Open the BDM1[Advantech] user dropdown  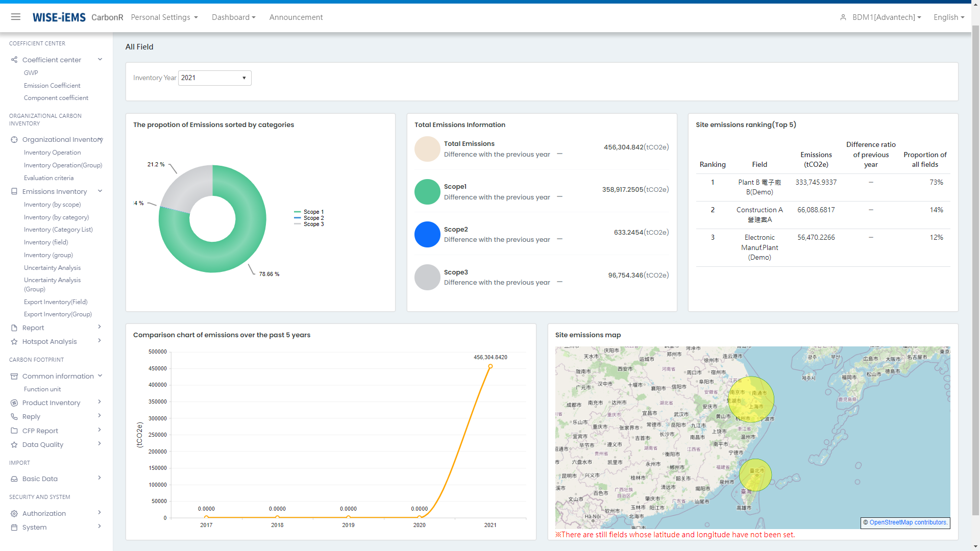887,17
